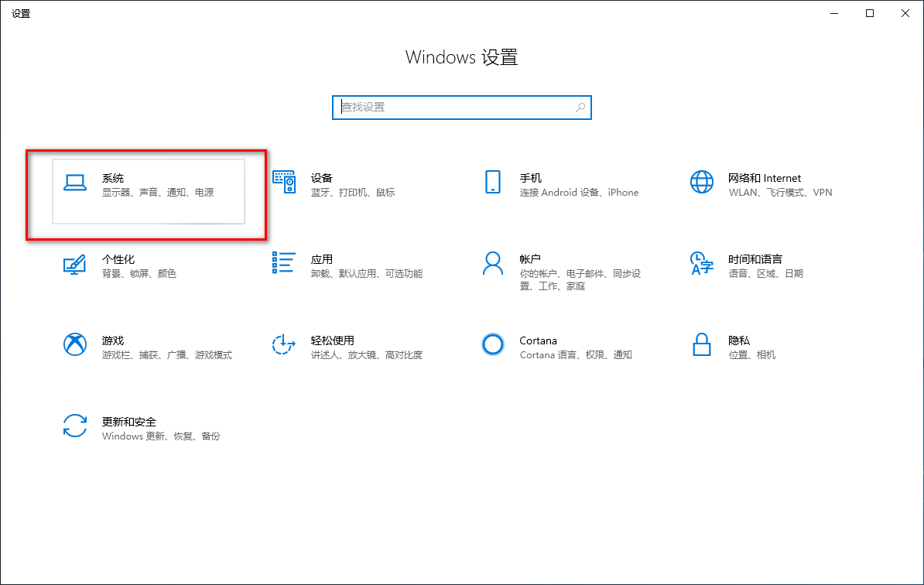Click the text 蓝牙、打印机、鼠标

point(353,192)
